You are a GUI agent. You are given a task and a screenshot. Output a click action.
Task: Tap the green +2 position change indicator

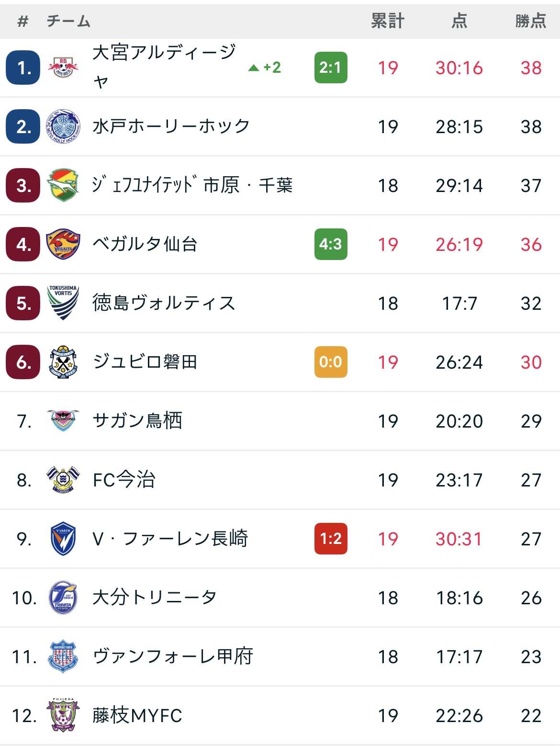pos(265,68)
